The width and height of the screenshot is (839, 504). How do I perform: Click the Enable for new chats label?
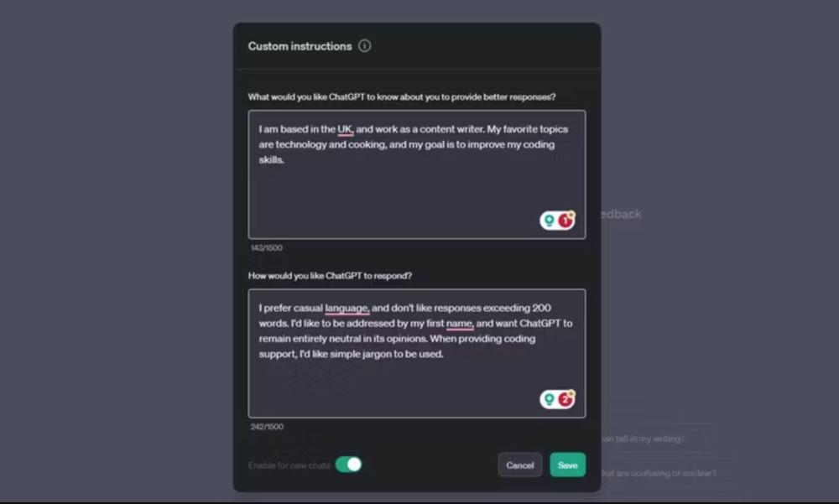289,465
